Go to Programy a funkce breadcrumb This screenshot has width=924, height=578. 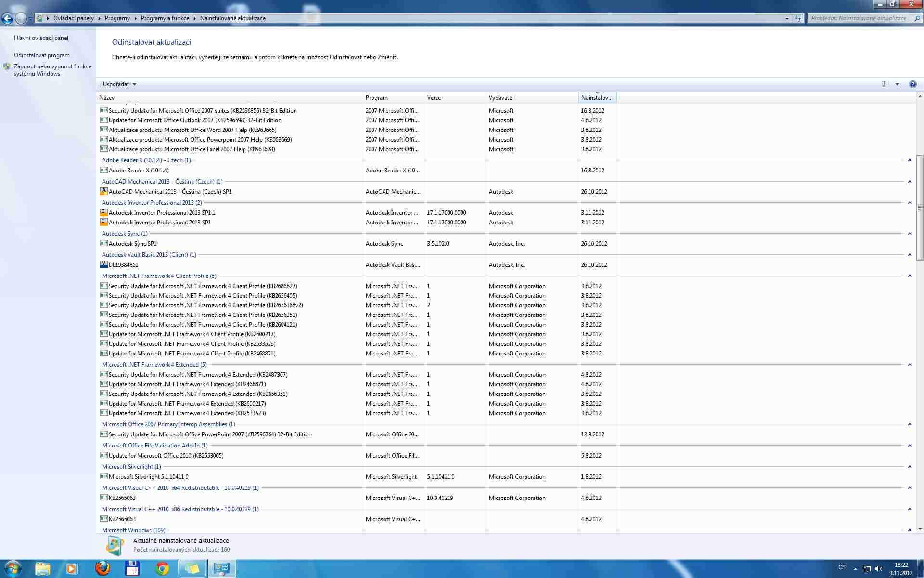(x=165, y=18)
